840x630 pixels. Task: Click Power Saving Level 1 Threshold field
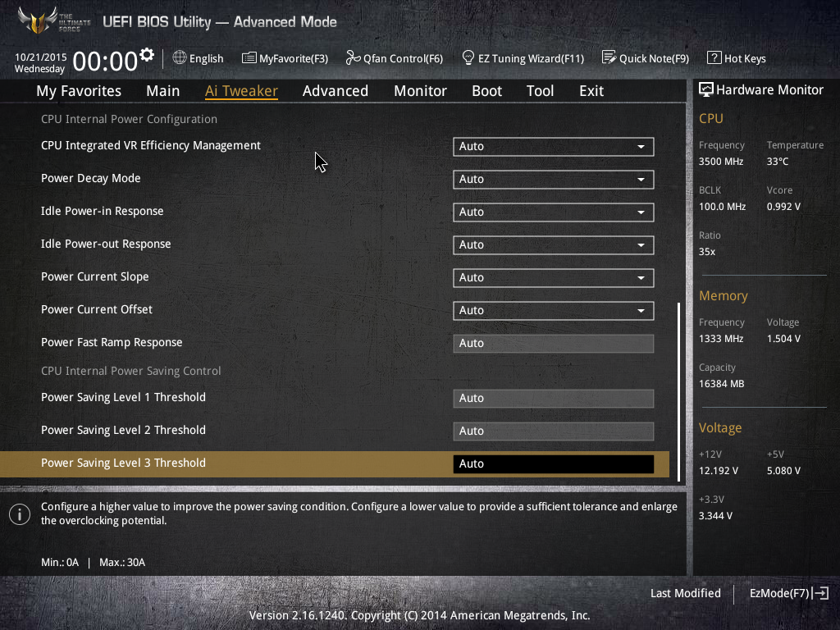(x=554, y=398)
